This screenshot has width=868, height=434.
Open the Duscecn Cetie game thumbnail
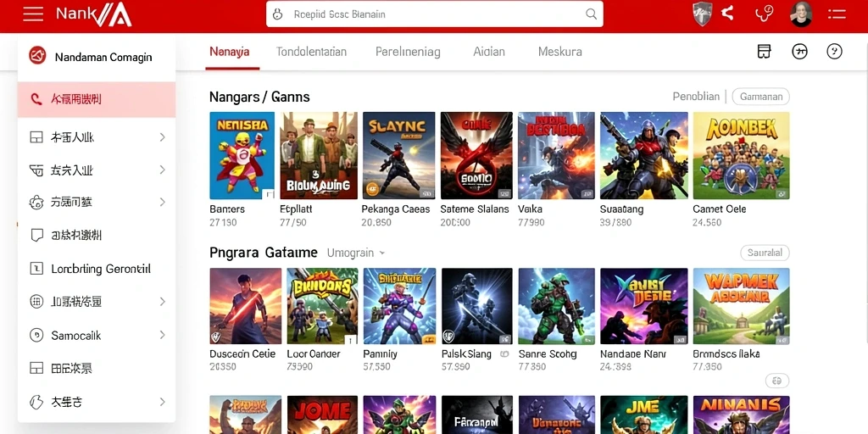tap(245, 306)
